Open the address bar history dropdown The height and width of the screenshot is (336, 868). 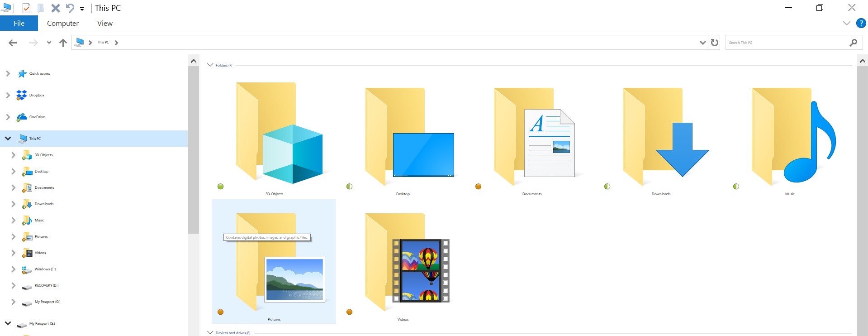pyautogui.click(x=702, y=43)
